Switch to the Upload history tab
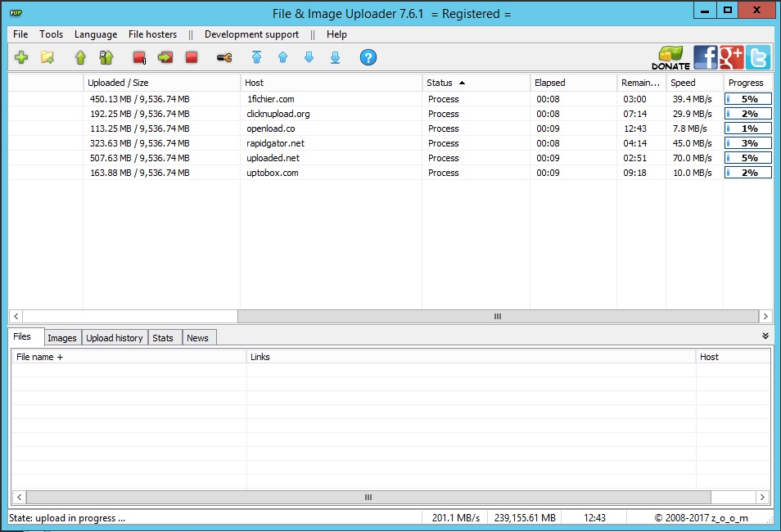Viewport: 781px width, 532px height. tap(115, 338)
